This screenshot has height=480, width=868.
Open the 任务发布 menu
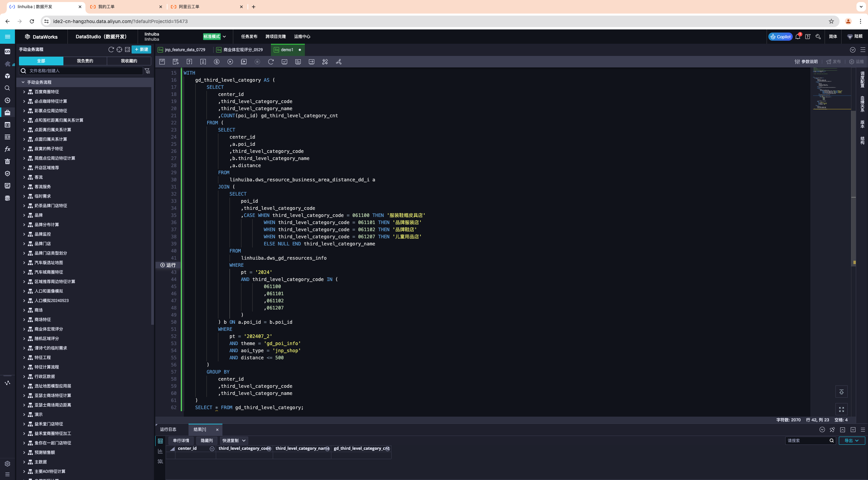249,37
